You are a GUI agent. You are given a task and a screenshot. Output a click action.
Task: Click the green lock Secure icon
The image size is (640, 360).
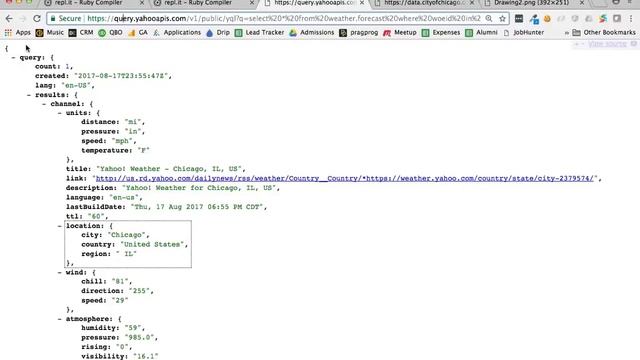(x=53, y=19)
